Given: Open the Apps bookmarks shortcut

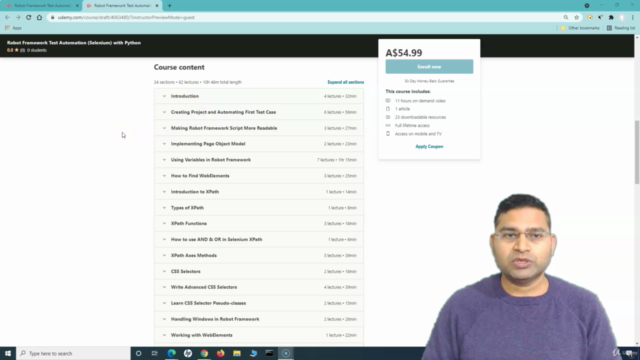Looking at the screenshot, I should [x=13, y=28].
